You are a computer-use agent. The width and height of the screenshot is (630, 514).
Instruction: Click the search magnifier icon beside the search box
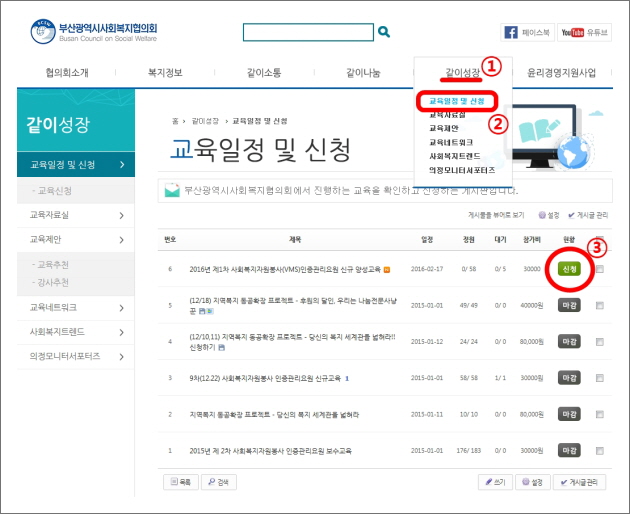pos(384,32)
